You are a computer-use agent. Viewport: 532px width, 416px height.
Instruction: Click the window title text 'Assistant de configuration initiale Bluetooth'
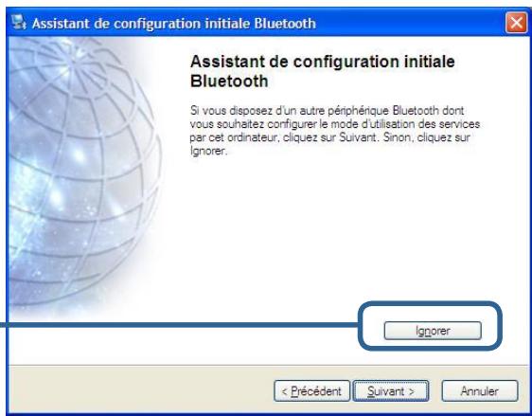[x=174, y=24]
